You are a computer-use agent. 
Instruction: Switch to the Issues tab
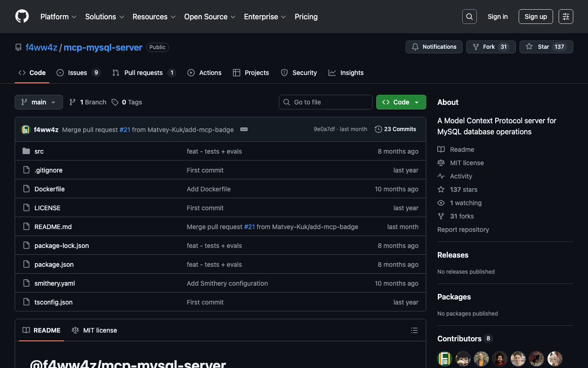coord(78,73)
